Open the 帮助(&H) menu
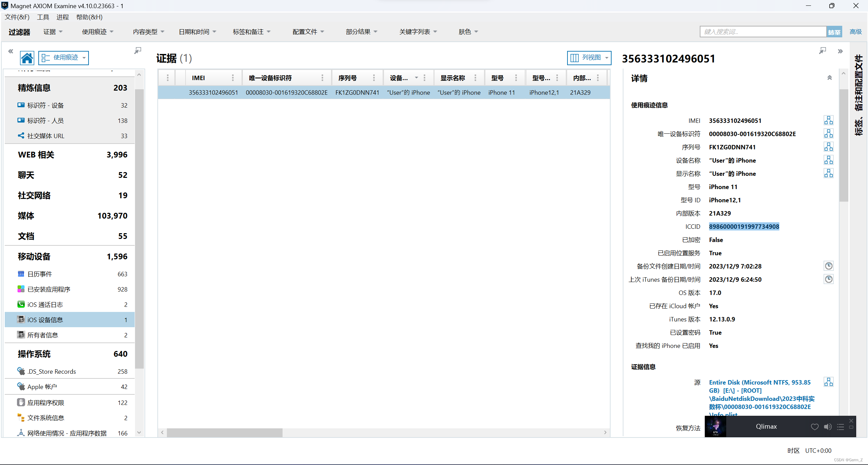The width and height of the screenshot is (868, 465). [x=89, y=17]
